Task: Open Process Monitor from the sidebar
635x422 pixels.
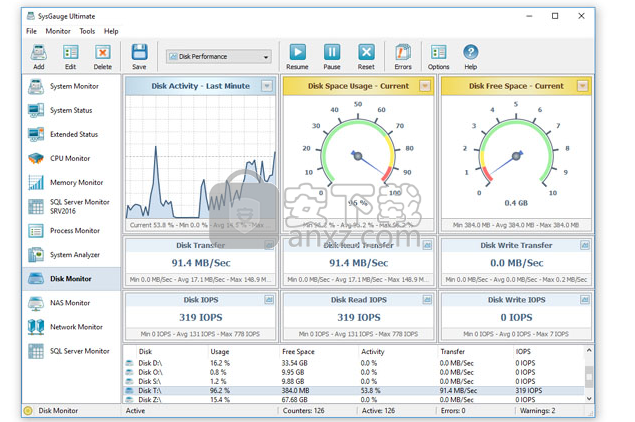Action: pos(71,230)
